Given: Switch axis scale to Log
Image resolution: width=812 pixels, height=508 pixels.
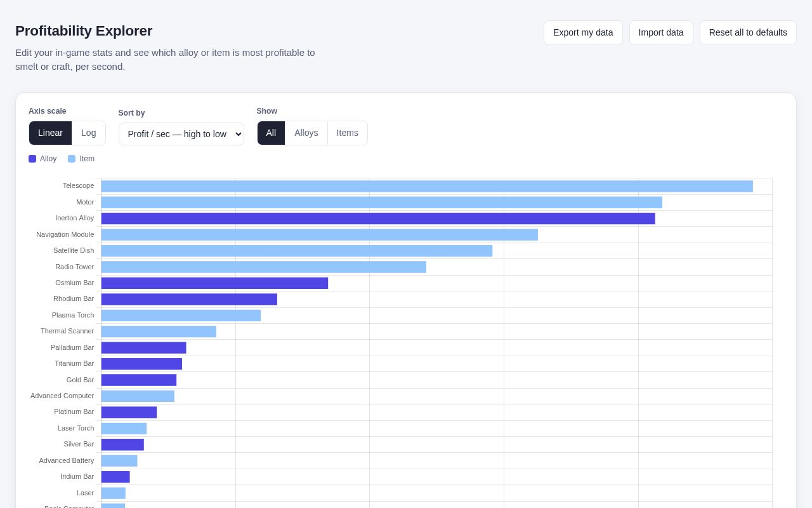Looking at the screenshot, I should coord(89,133).
